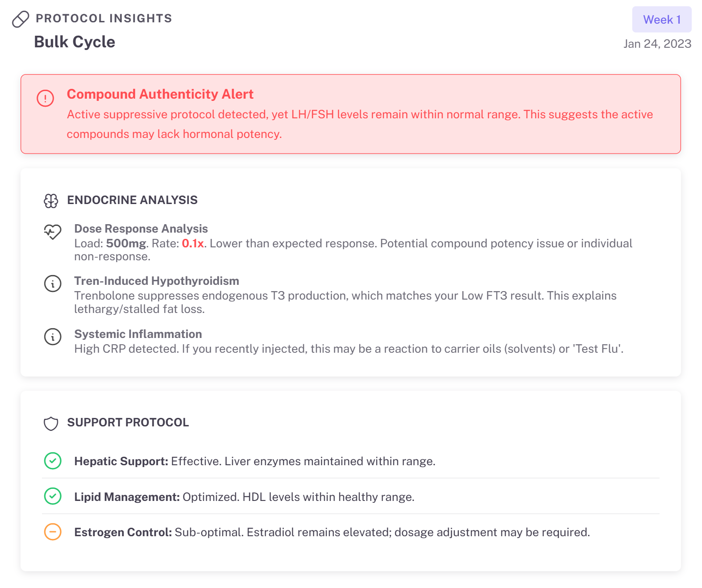Click the Jan 24, 2023 date
Viewport: 702px width, 588px height.
[657, 44]
